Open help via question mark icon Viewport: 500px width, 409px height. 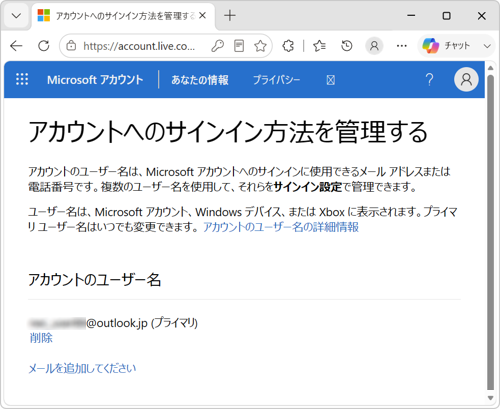coord(429,79)
